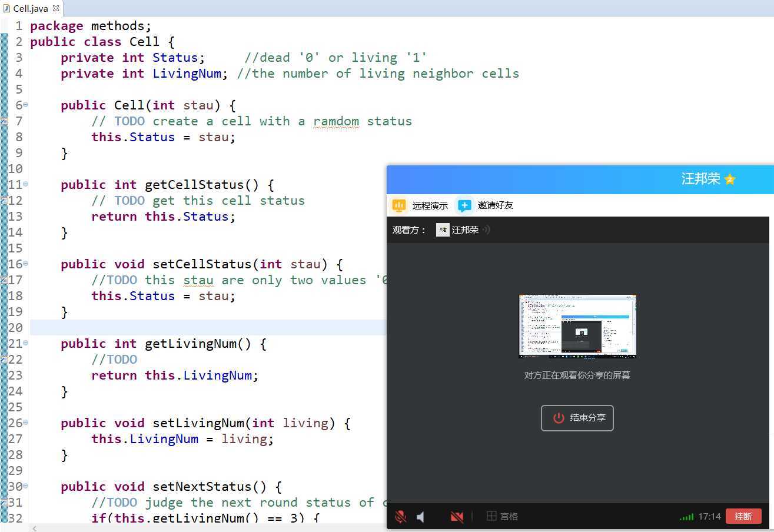Viewport: 774px width, 532px height.
Task: Select the Cell.java editor tab
Action: click(x=31, y=9)
